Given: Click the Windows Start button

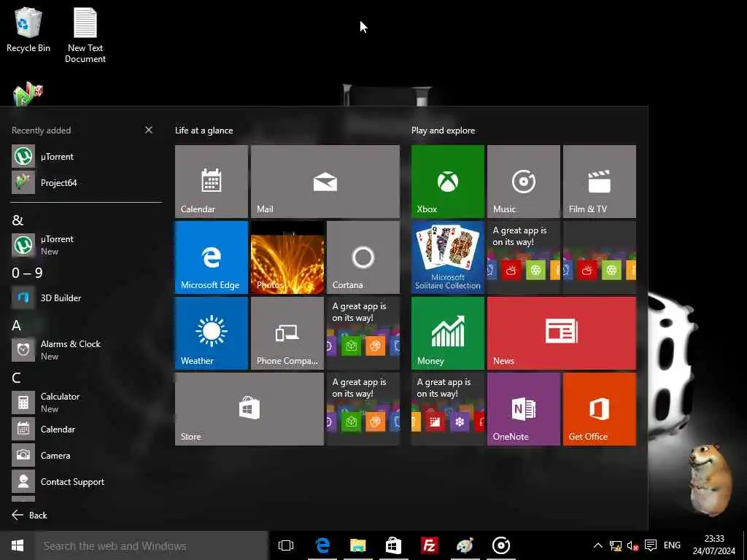Looking at the screenshot, I should 18,545.
